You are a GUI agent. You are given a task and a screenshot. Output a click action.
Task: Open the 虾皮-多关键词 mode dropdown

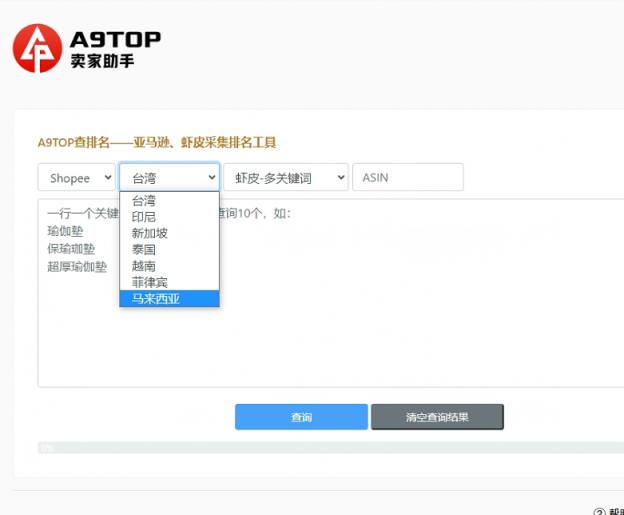point(286,178)
